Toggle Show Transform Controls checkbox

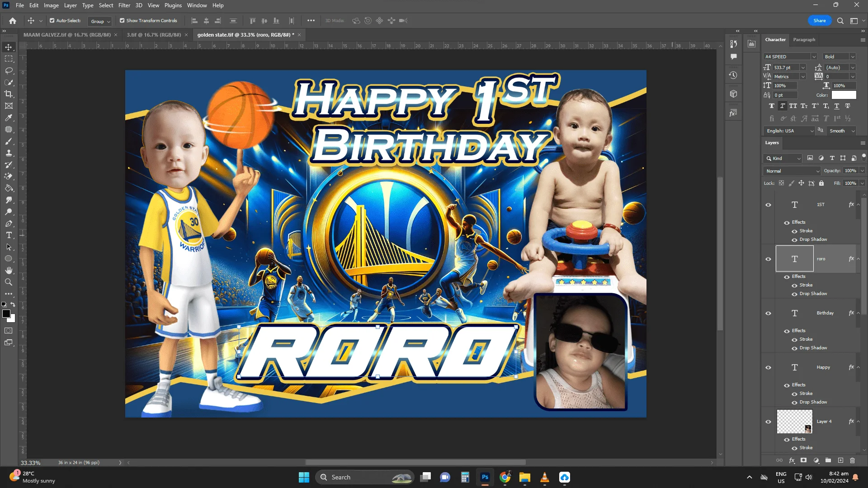(x=122, y=21)
